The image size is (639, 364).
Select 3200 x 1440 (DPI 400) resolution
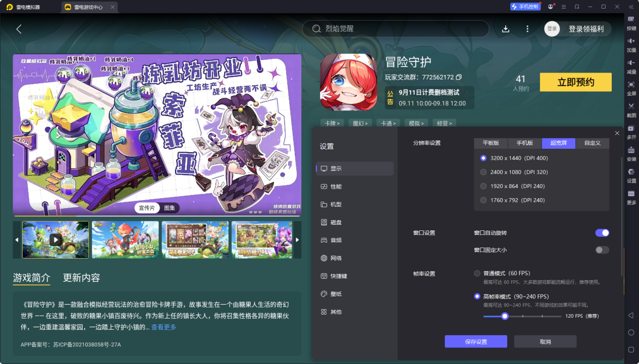(x=514, y=158)
